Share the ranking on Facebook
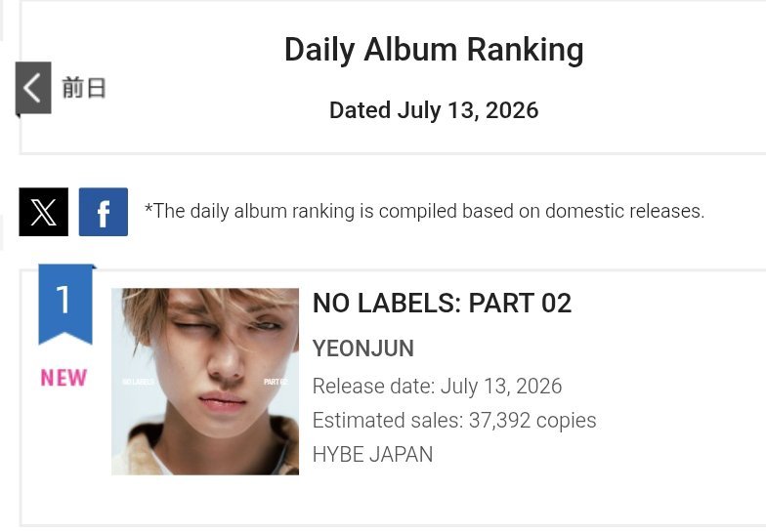766x532 pixels. click(x=104, y=212)
